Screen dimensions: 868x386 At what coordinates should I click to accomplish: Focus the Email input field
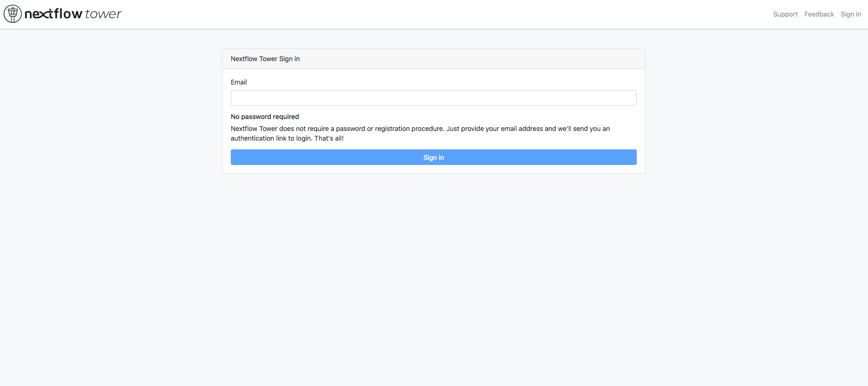[x=434, y=98]
